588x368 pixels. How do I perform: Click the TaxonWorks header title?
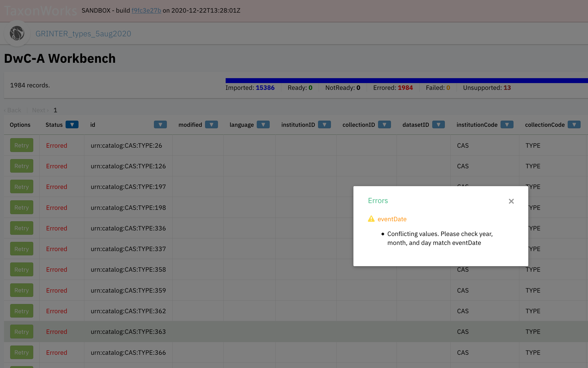click(40, 11)
